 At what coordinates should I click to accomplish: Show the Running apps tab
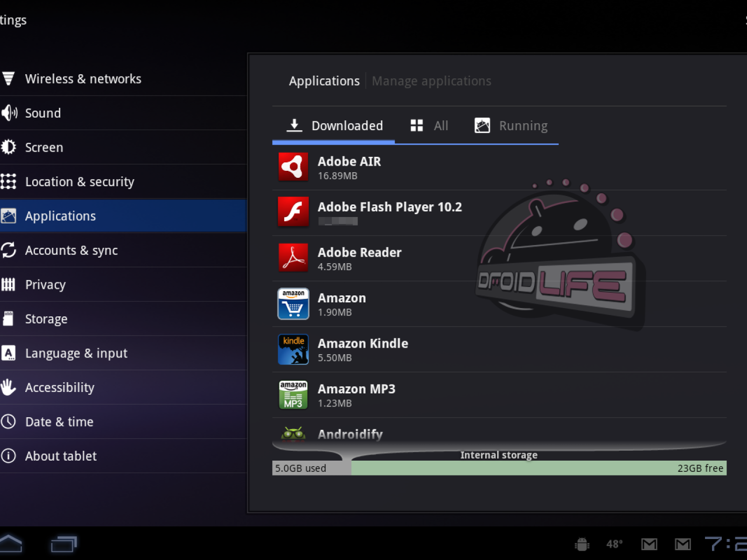pos(512,126)
